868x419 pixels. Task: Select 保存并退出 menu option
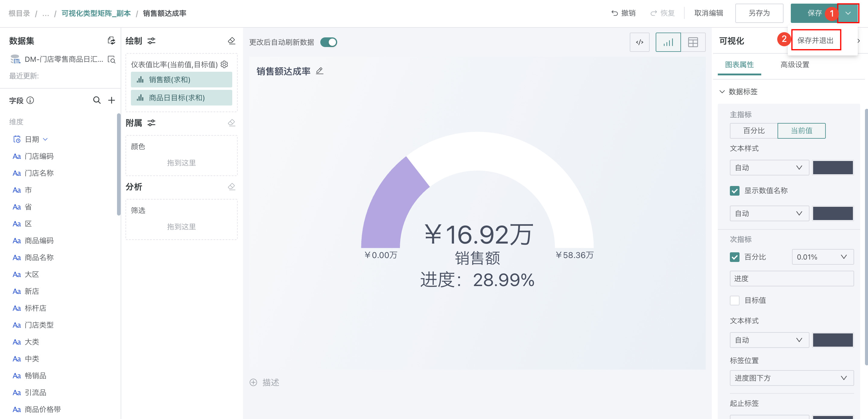click(815, 40)
